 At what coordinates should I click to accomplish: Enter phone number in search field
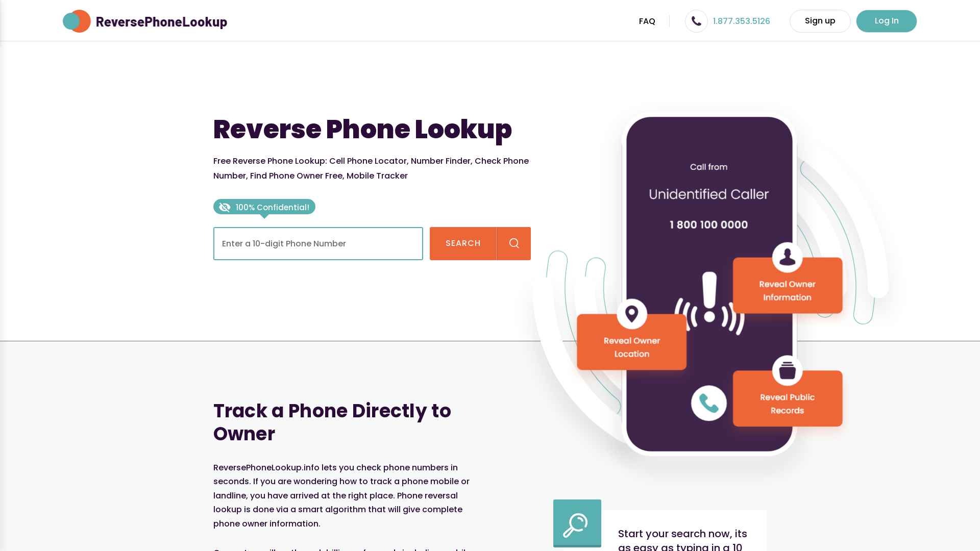[317, 243]
